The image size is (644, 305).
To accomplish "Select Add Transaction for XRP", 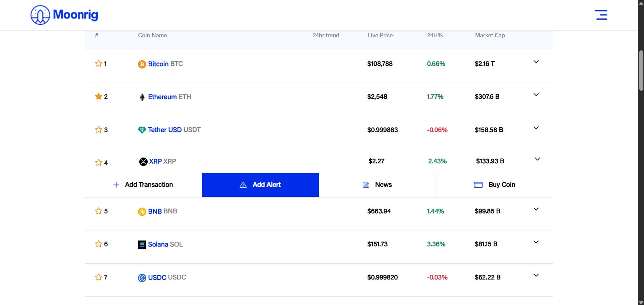I will [x=143, y=185].
